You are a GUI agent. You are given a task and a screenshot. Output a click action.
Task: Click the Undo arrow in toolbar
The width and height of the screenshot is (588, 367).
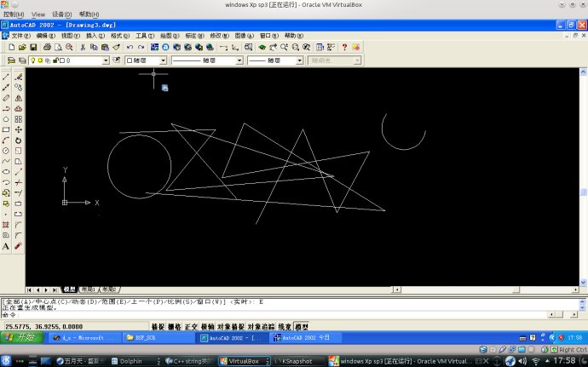pos(130,47)
